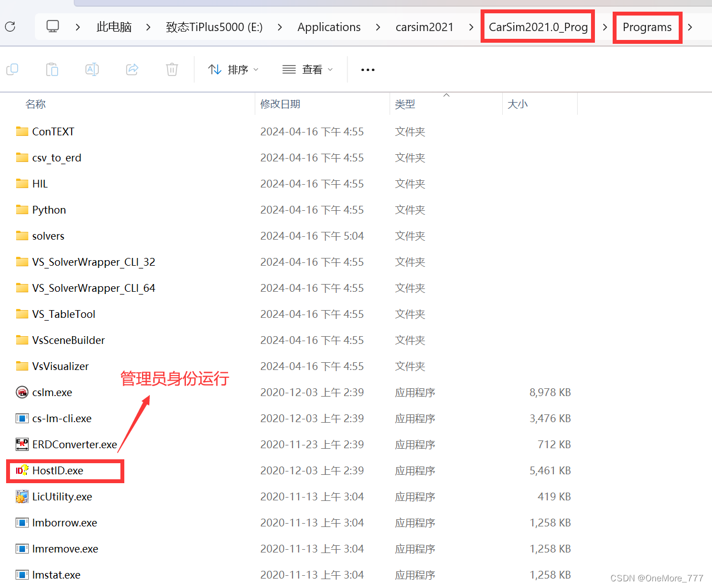The height and width of the screenshot is (588, 712).
Task: Click the lmborrow.exe file icon
Action: click(22, 523)
